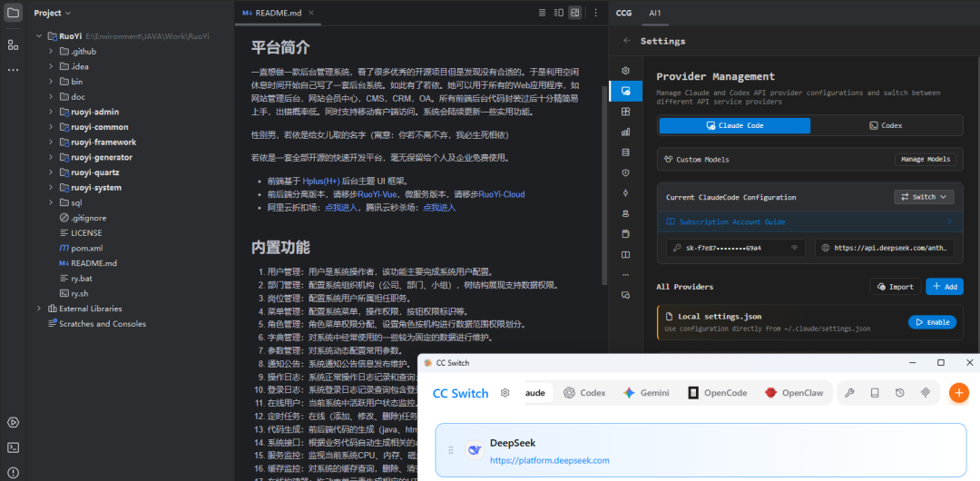This screenshot has width=980, height=481.
Task: Open pom.xml in project tree
Action: coord(82,248)
